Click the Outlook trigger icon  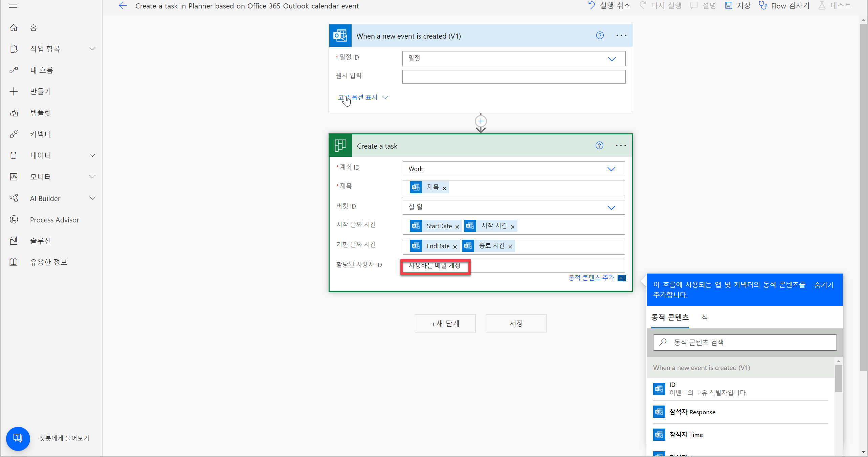click(340, 36)
